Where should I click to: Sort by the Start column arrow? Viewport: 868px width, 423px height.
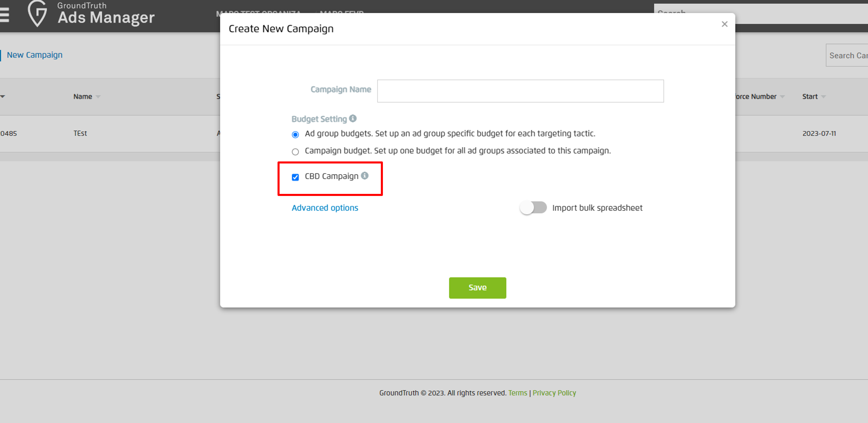coord(823,97)
